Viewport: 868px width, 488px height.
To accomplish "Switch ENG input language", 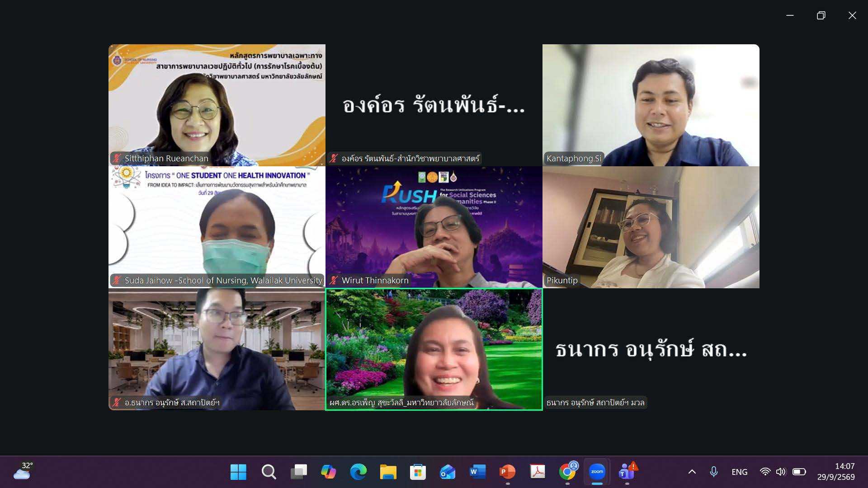I will click(740, 472).
